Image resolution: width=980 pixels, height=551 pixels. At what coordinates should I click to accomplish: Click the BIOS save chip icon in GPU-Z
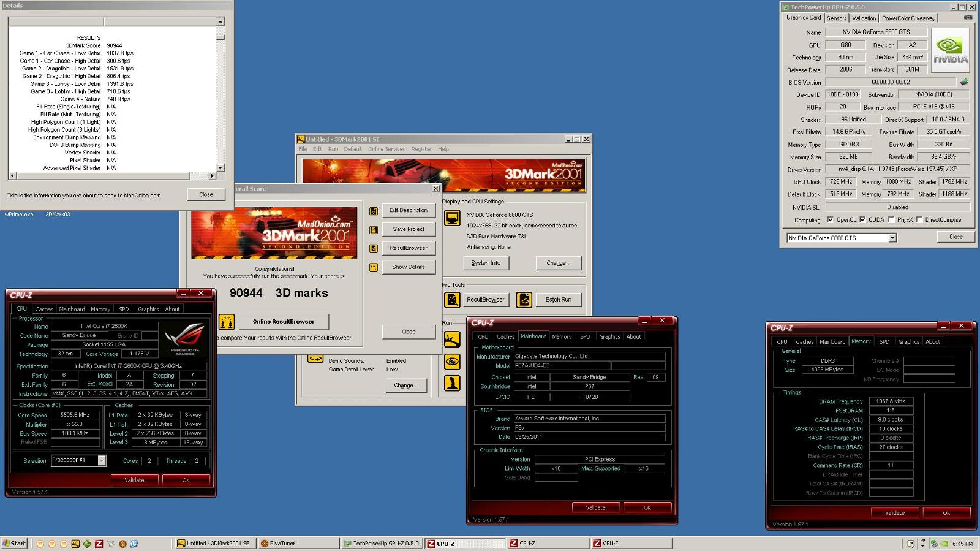964,82
